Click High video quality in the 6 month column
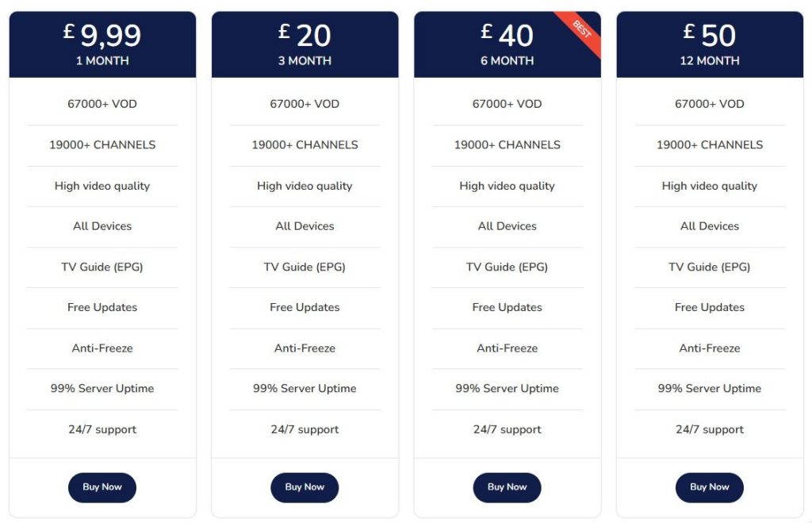 507,186
